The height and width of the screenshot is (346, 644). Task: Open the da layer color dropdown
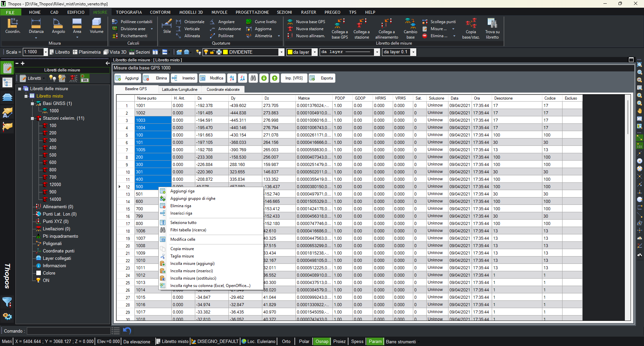[x=315, y=52]
